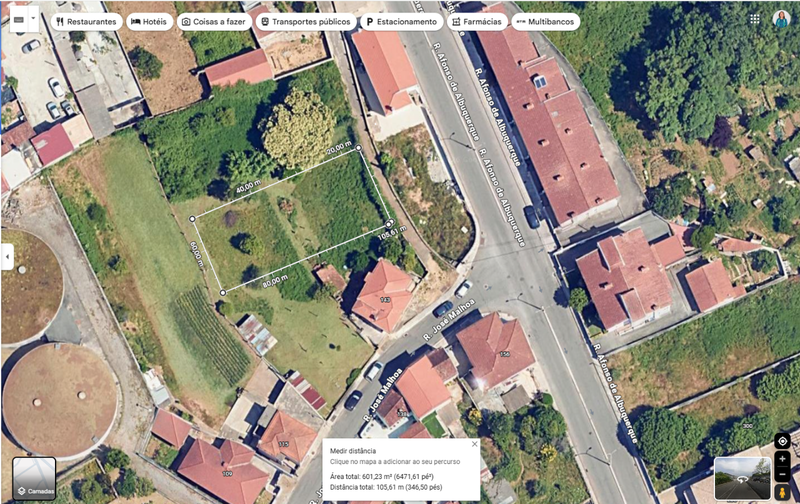Viewport: 800px width, 504px height.
Task: Open the user account profile picture
Action: coord(781,19)
